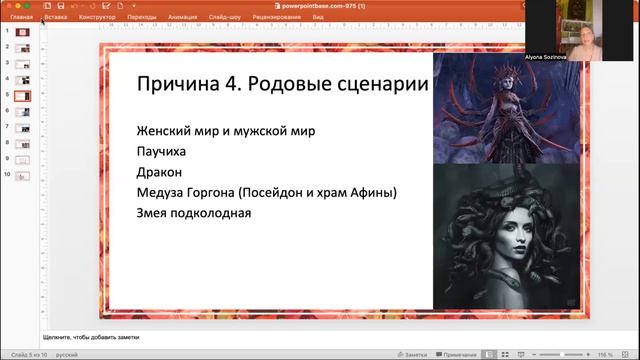Screen dimensions: 640x360
Task: Click the zoom in plus button
Action: 588,355
